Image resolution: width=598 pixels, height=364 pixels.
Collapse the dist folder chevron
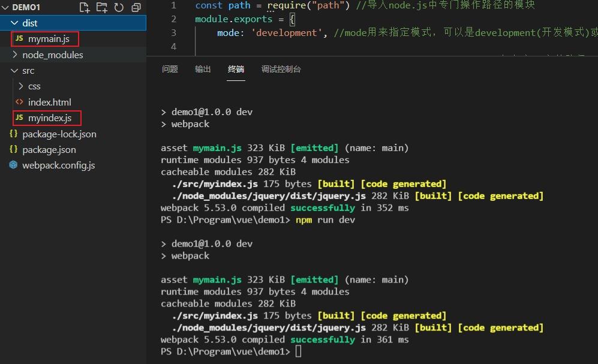[x=14, y=23]
